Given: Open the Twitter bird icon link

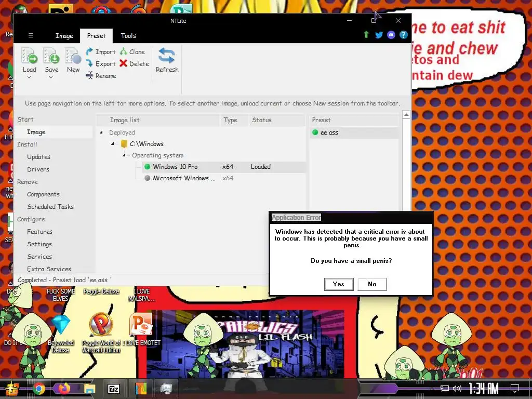Looking at the screenshot, I should pos(379,35).
